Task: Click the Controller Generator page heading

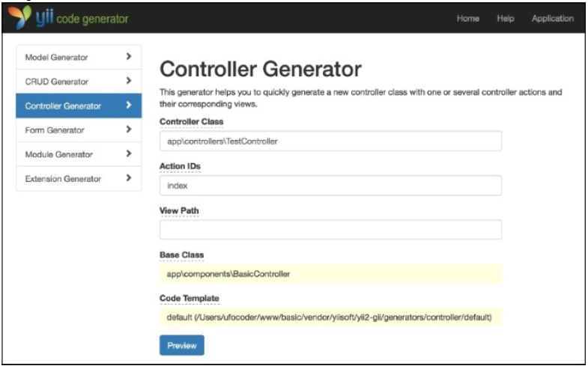Action: pos(261,69)
